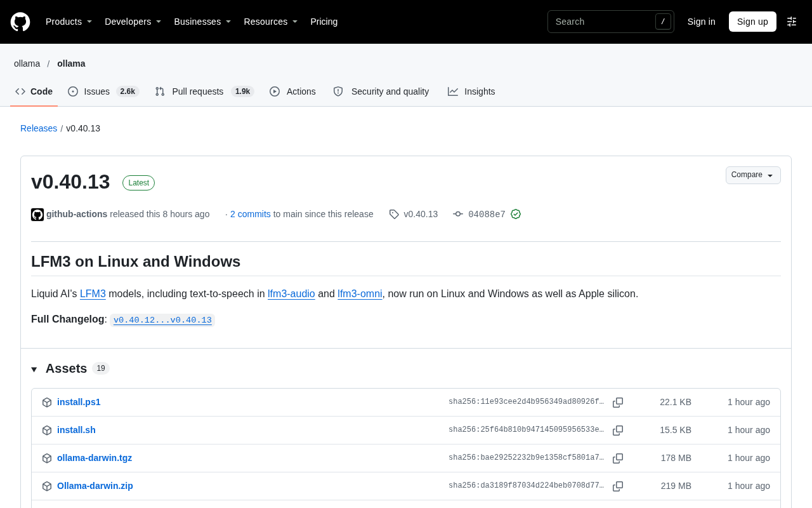Copy the sha256 of install.sh
The image size is (812, 508).
tap(618, 431)
